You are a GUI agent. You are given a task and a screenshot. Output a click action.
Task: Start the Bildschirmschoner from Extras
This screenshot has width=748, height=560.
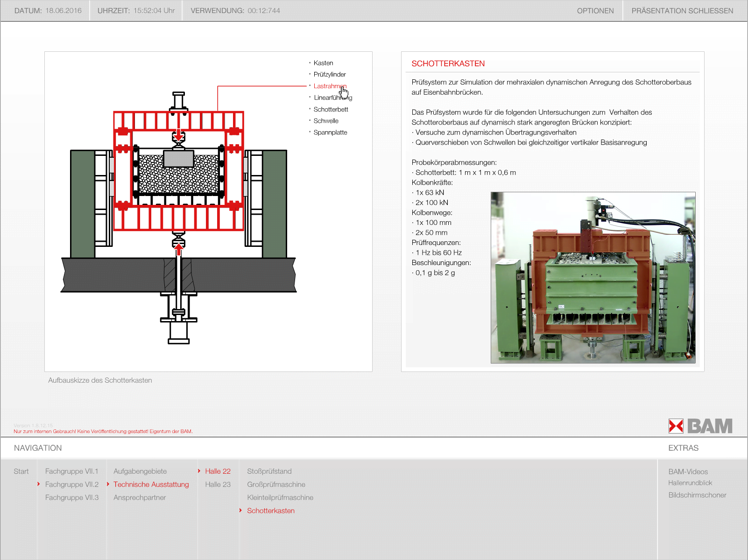697,495
